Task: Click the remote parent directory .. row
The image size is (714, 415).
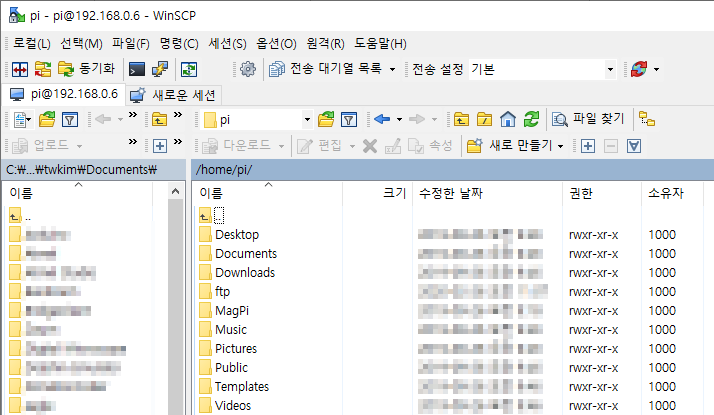Action: click(212, 215)
